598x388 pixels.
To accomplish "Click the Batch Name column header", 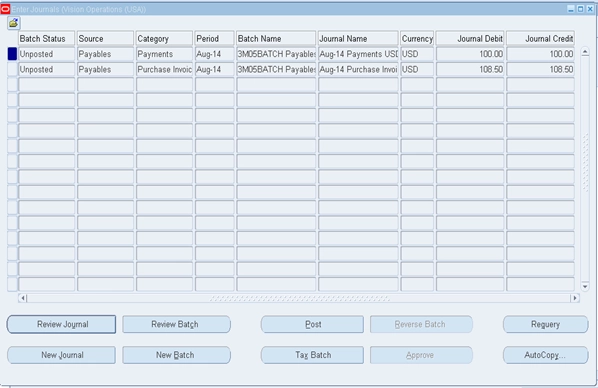I will [x=276, y=39].
